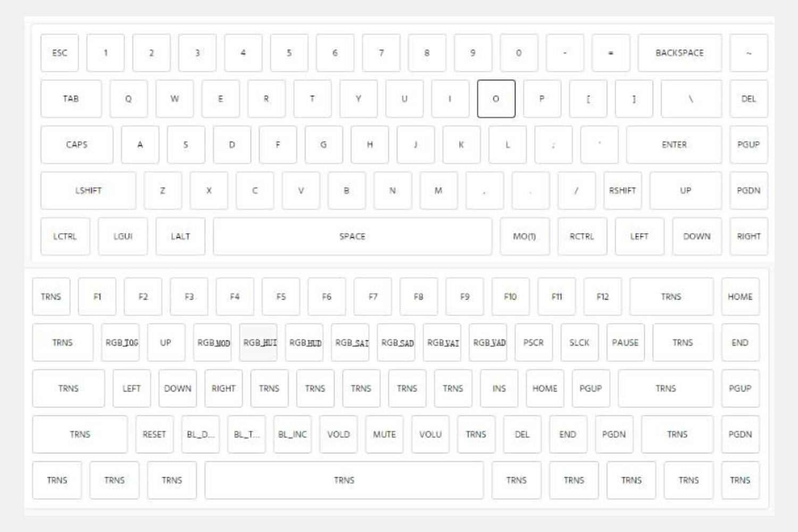Select the RGB_MOD key
Viewport: 798px width, 532px height.
[212, 343]
